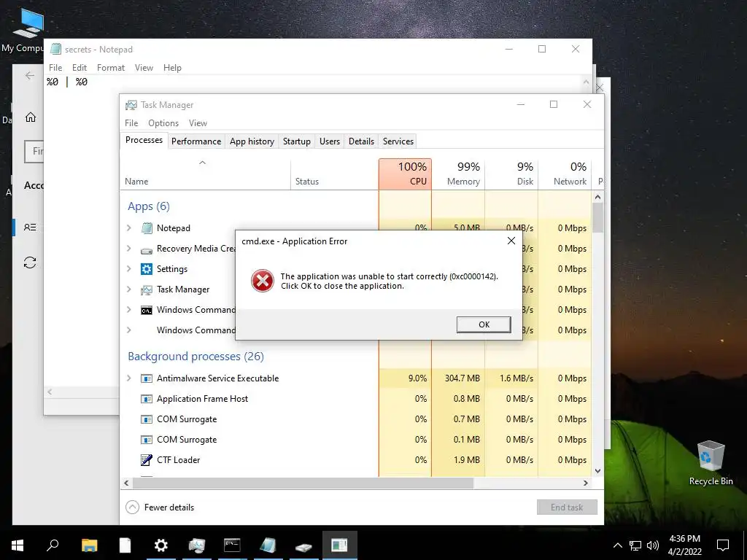Click the Settings sync arrows icon
747x560 pixels.
(30, 262)
